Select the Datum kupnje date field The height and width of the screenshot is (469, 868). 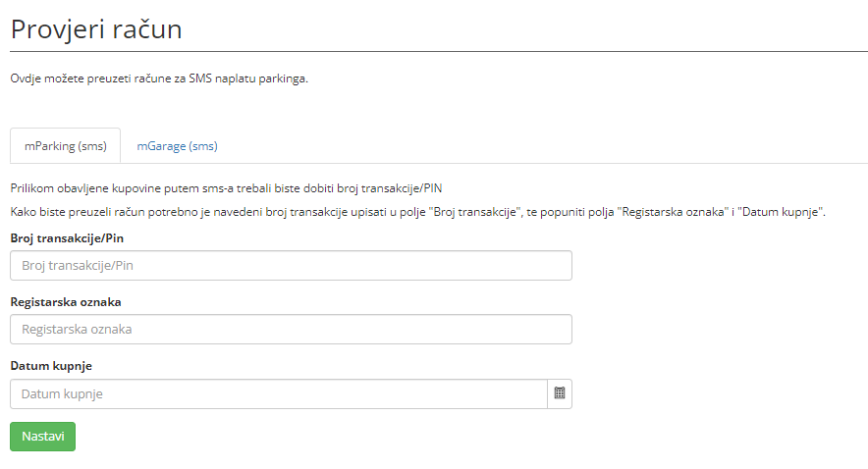(278, 393)
